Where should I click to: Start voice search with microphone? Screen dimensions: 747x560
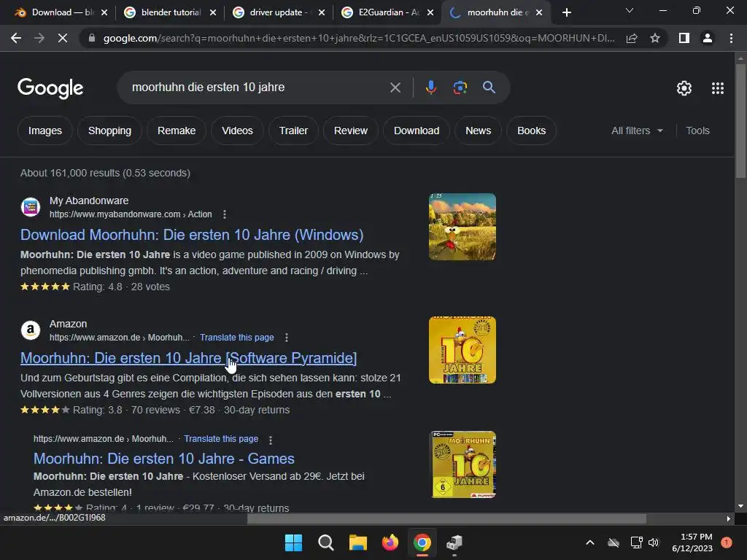tap(430, 87)
